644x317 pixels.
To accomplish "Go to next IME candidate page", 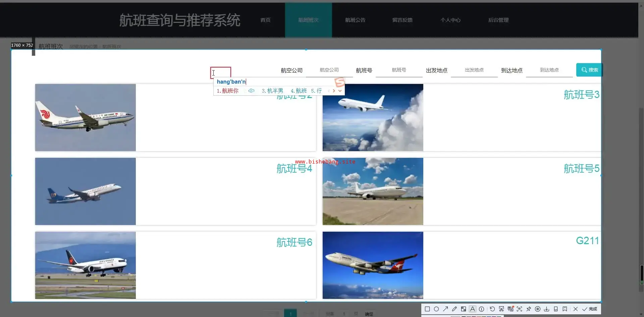I will [334, 91].
